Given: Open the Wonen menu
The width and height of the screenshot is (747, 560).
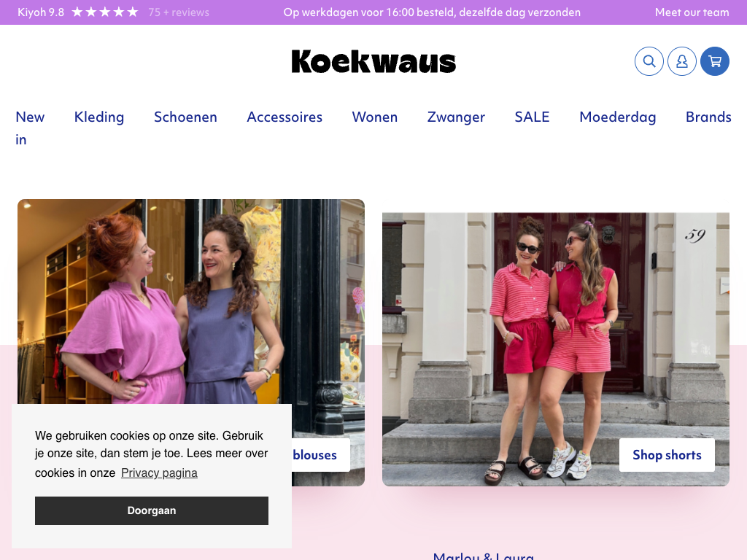Looking at the screenshot, I should [374, 117].
